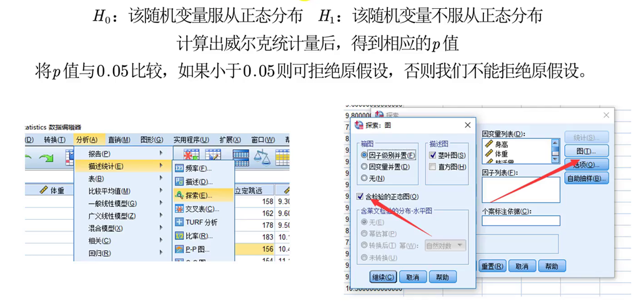The image size is (644, 301).
Task: Click the split file grid toolbar icon
Action: point(241,157)
